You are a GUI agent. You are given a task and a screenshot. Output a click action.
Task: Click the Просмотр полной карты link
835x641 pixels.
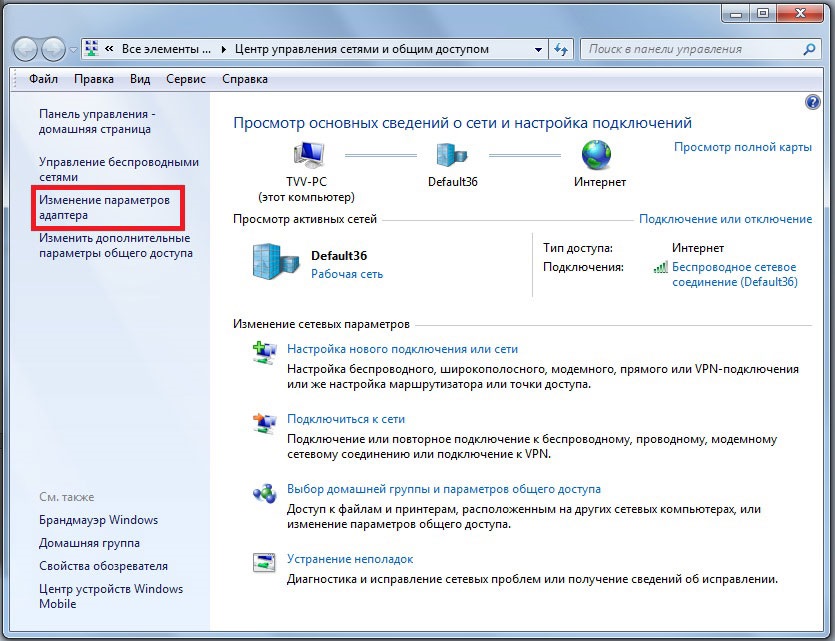click(742, 147)
